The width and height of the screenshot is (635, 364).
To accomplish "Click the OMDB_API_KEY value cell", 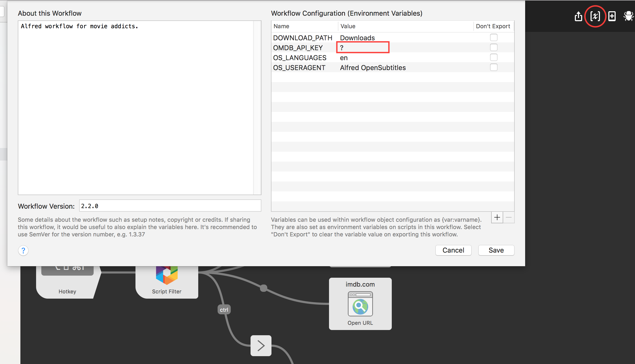I will click(x=363, y=48).
